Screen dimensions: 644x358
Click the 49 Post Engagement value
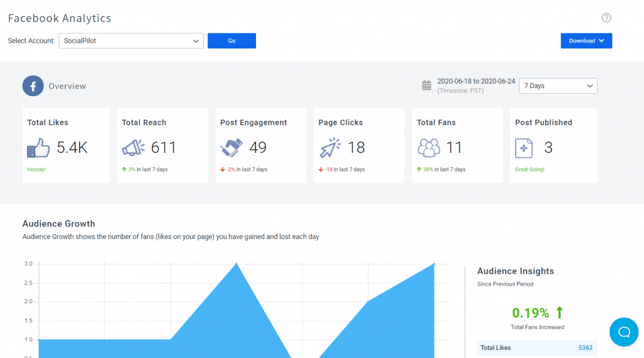258,148
